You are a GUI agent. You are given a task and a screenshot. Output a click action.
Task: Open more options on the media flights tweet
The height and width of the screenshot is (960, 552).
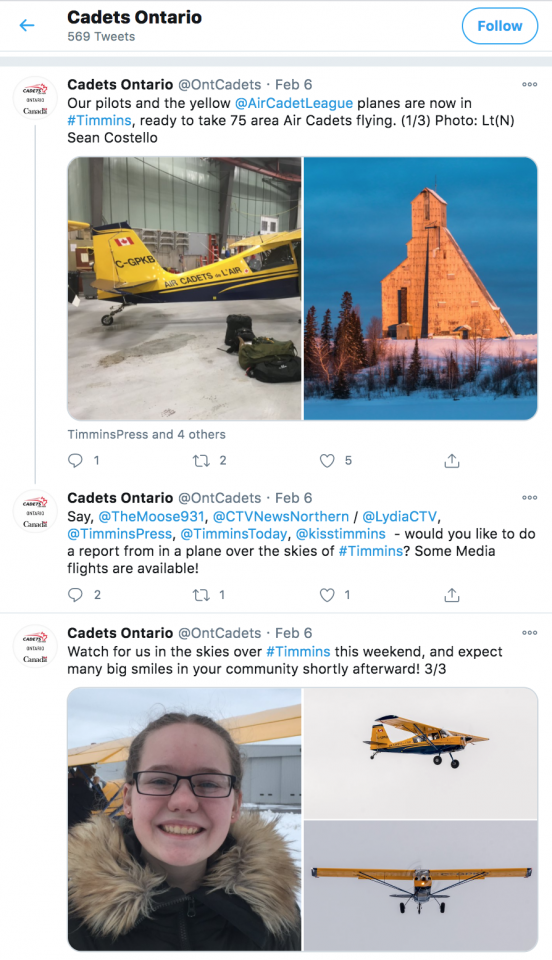[x=529, y=498]
